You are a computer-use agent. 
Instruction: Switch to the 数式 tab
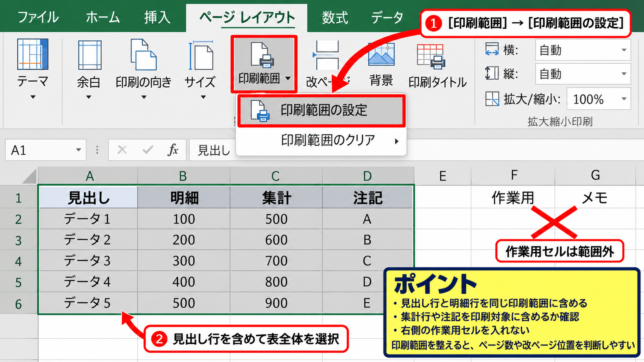(x=335, y=17)
